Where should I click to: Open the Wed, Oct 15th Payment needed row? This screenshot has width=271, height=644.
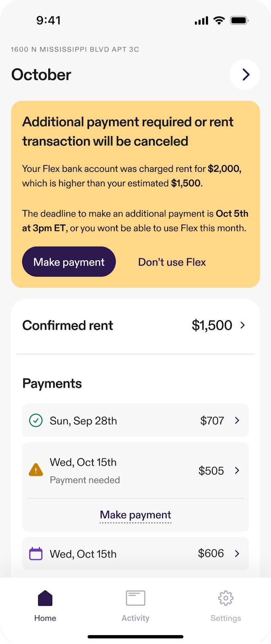pyautogui.click(x=135, y=471)
